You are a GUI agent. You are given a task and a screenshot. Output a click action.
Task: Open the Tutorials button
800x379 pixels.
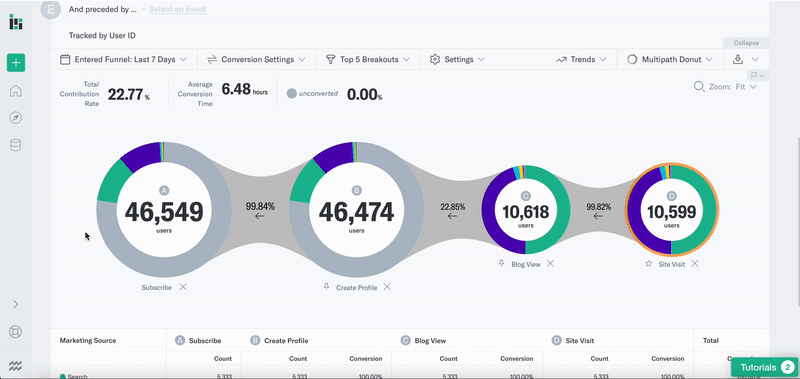click(764, 367)
